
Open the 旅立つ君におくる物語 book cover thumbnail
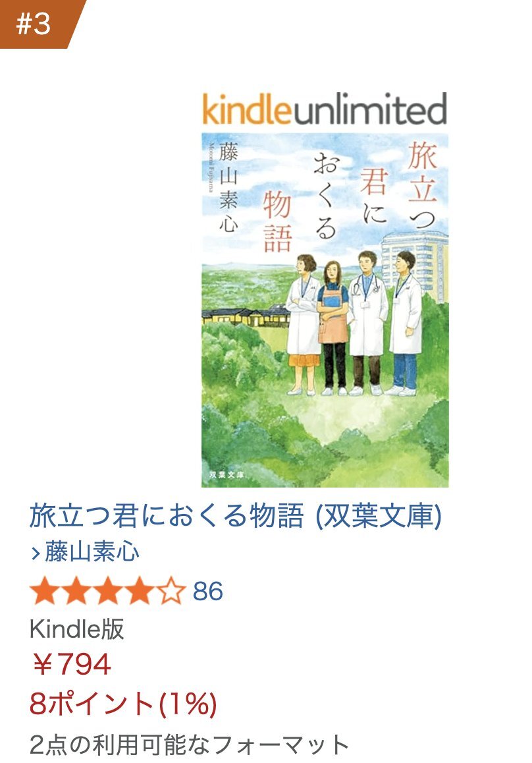[325, 310]
